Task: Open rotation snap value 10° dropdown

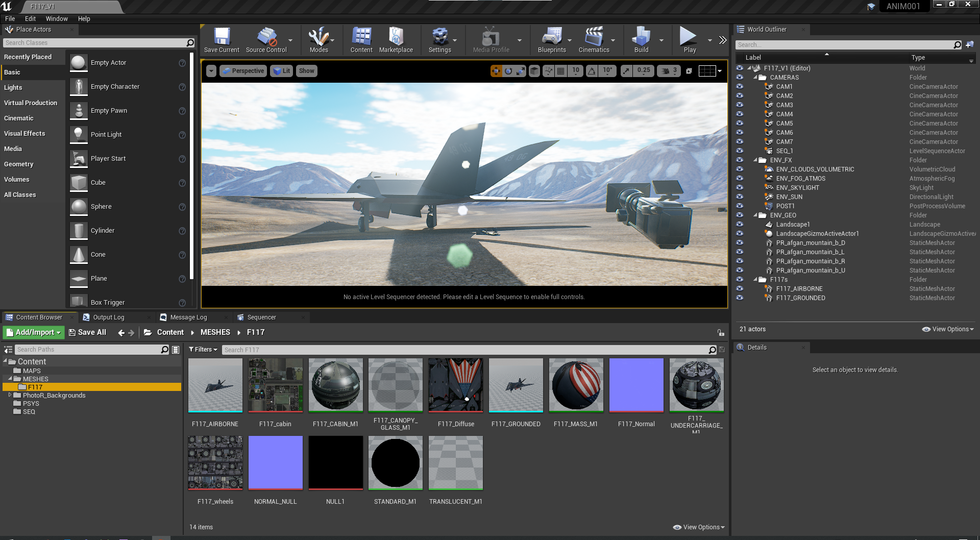Action: coord(607,71)
